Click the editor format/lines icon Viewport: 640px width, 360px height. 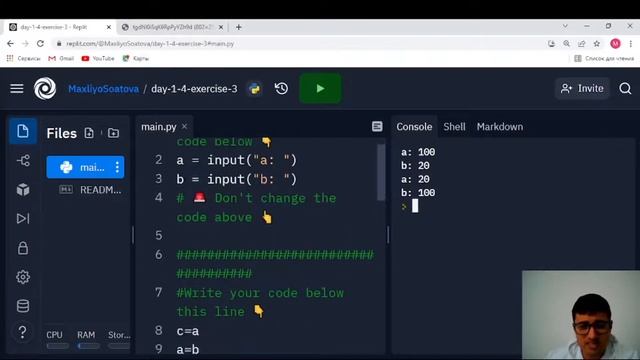point(377,127)
